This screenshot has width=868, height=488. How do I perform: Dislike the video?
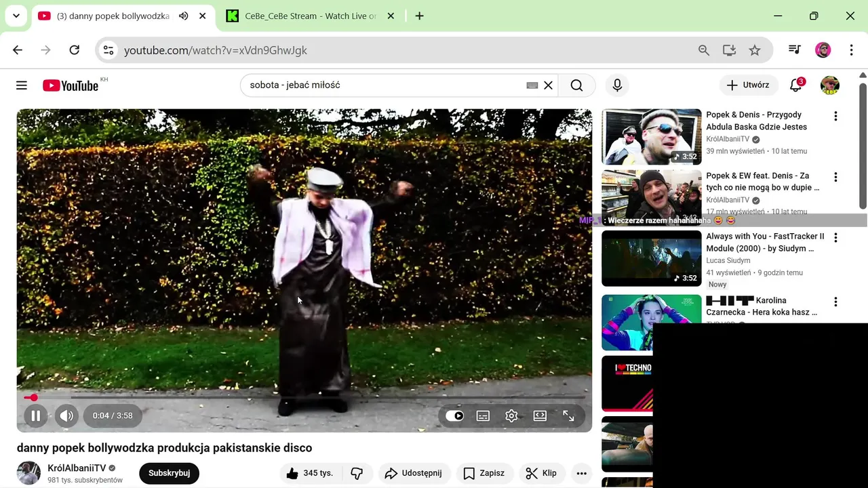pos(357,473)
